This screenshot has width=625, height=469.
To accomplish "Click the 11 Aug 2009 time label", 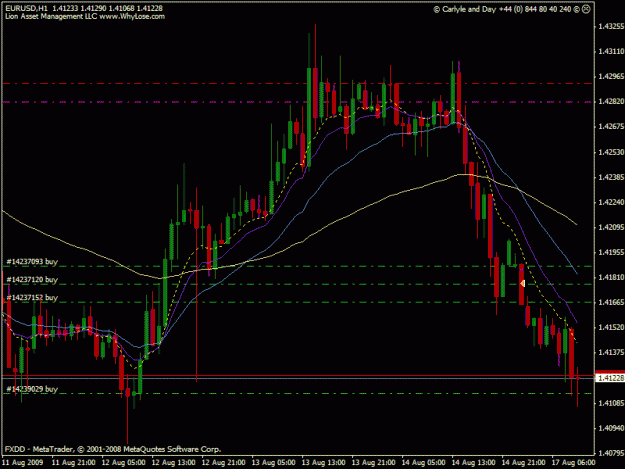I will click(x=23, y=463).
